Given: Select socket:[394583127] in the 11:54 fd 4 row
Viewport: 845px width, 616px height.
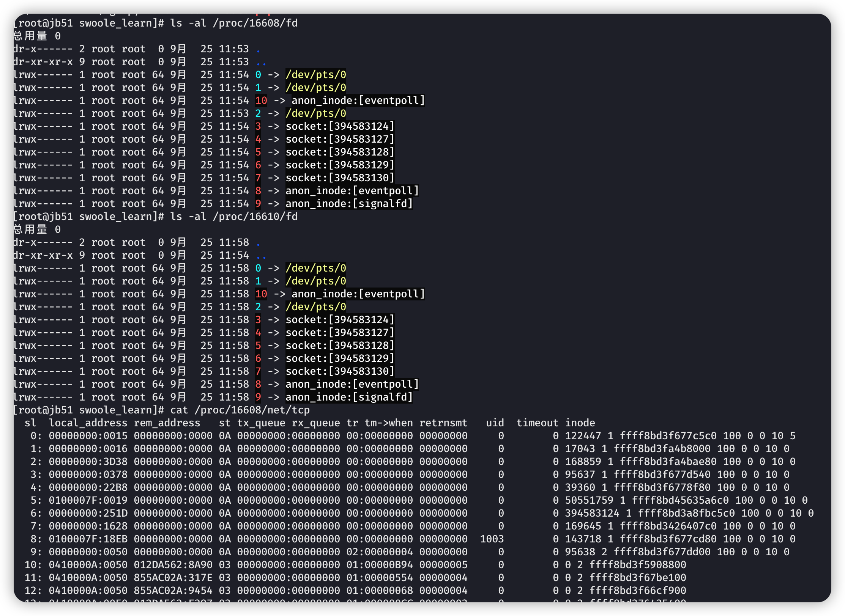Looking at the screenshot, I should pyautogui.click(x=340, y=139).
